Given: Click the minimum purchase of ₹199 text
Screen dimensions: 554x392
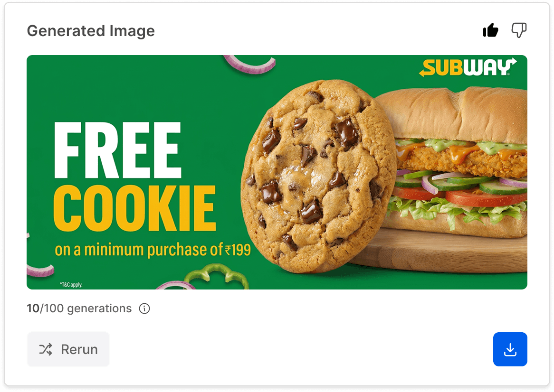Looking at the screenshot, I should (153, 250).
